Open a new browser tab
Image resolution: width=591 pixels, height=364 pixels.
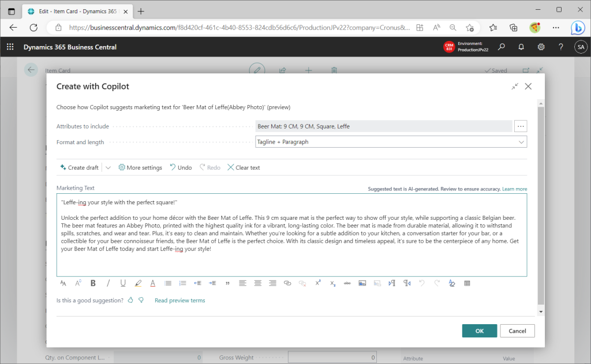click(x=141, y=12)
